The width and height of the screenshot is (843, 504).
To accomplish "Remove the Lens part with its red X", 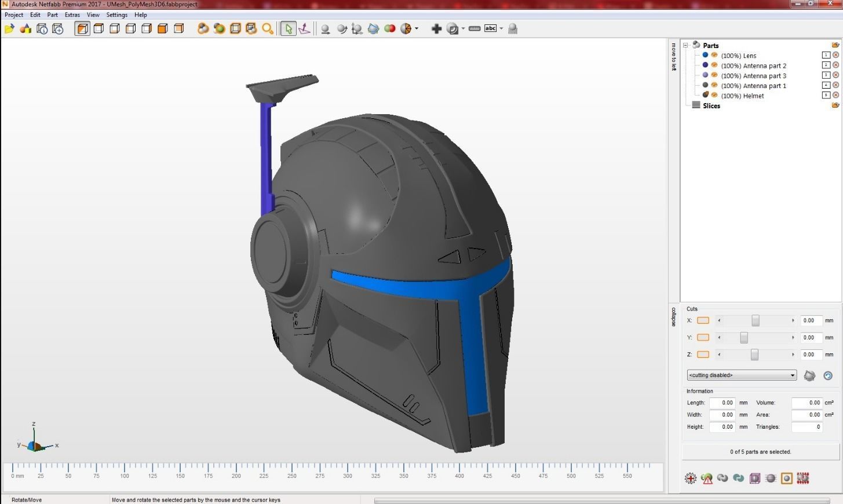I will click(835, 55).
